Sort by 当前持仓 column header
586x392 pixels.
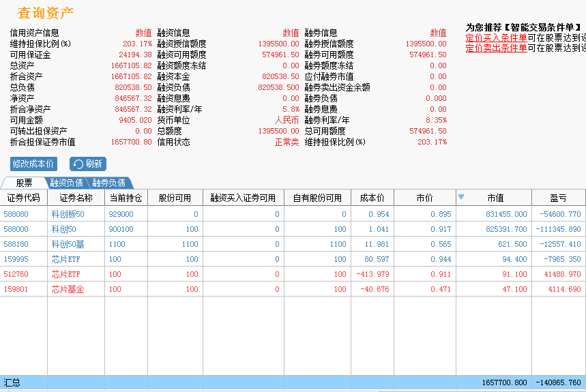tap(126, 198)
